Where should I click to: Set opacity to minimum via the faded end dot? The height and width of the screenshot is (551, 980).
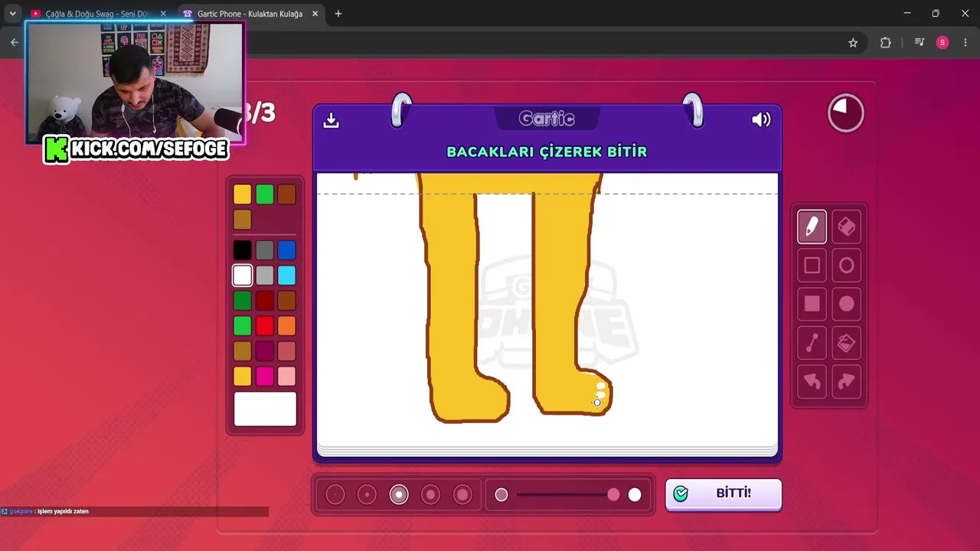pyautogui.click(x=501, y=495)
